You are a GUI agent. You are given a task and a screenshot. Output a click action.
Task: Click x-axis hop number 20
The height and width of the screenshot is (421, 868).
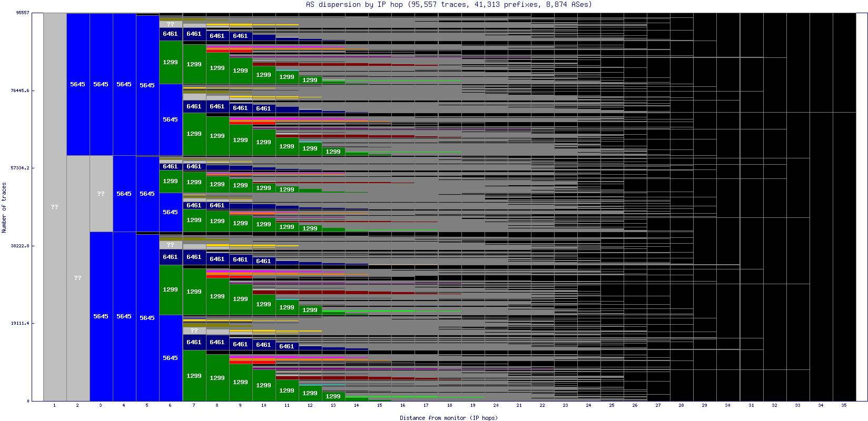pyautogui.click(x=496, y=405)
